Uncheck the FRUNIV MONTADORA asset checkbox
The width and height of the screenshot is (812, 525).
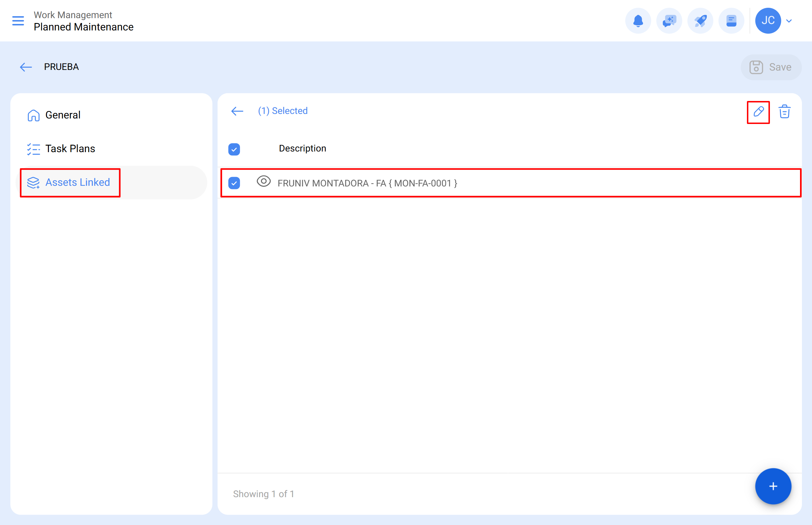[x=234, y=183]
